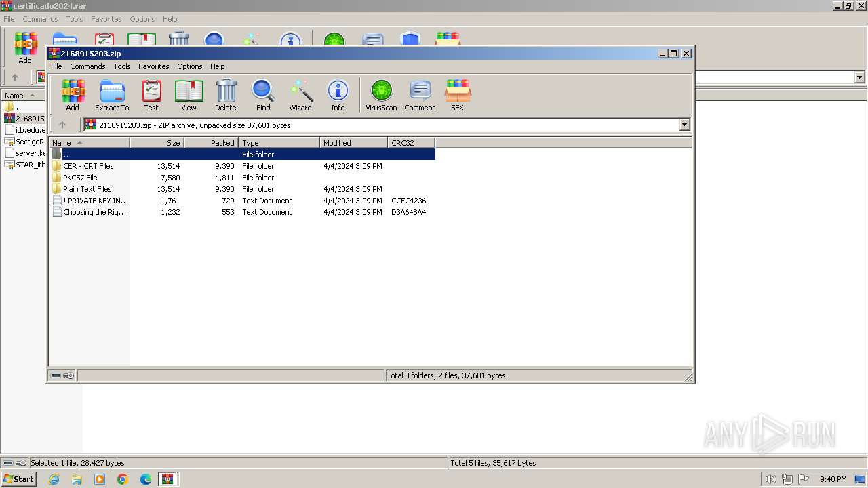868x488 pixels.
Task: Click the zip window status bar drive icon
Action: point(56,375)
